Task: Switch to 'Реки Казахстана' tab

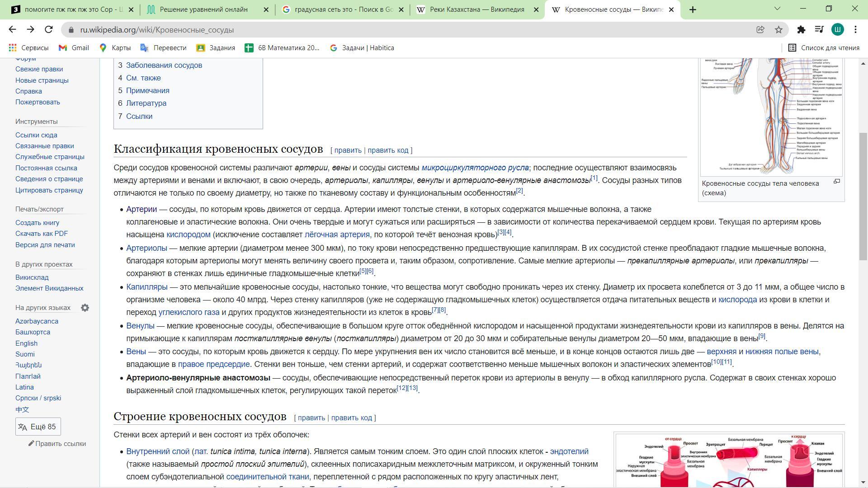Action: coord(476,9)
